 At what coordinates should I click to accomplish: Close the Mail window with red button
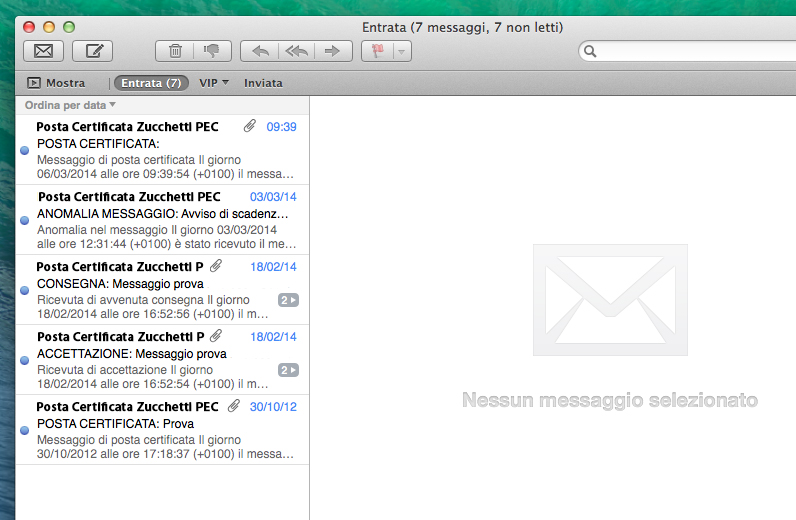pyautogui.click(x=29, y=27)
